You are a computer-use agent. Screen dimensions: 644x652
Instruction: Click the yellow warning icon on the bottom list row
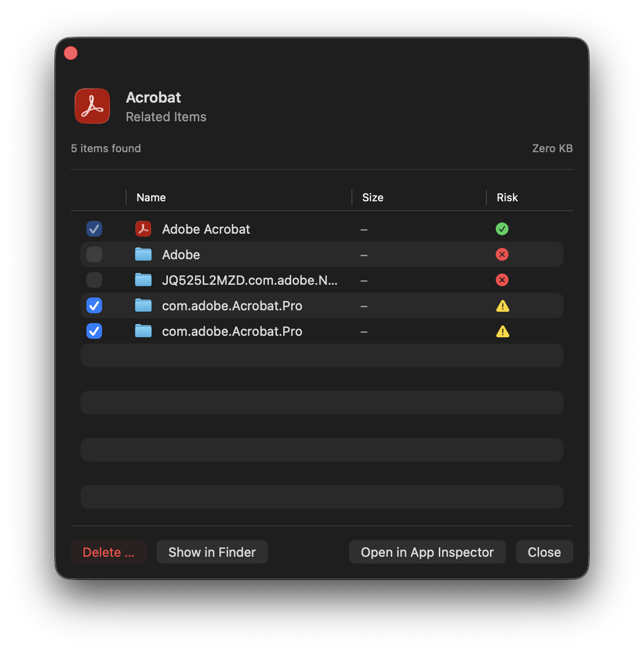click(x=503, y=331)
